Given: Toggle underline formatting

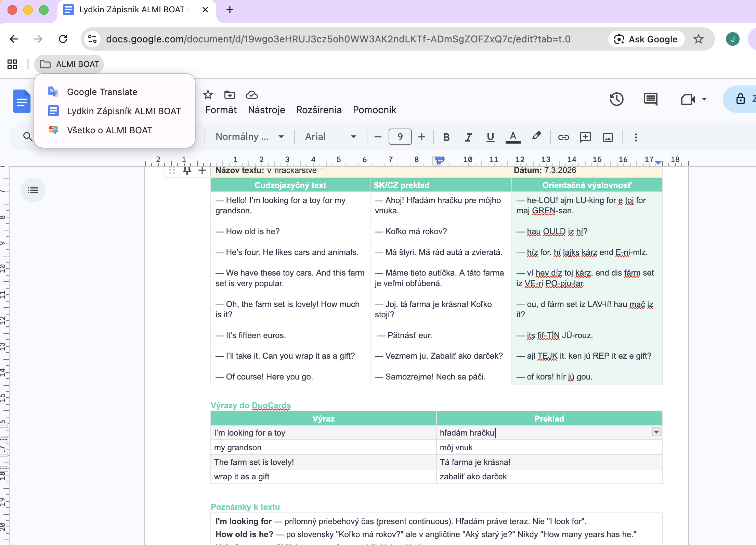Looking at the screenshot, I should (490, 137).
